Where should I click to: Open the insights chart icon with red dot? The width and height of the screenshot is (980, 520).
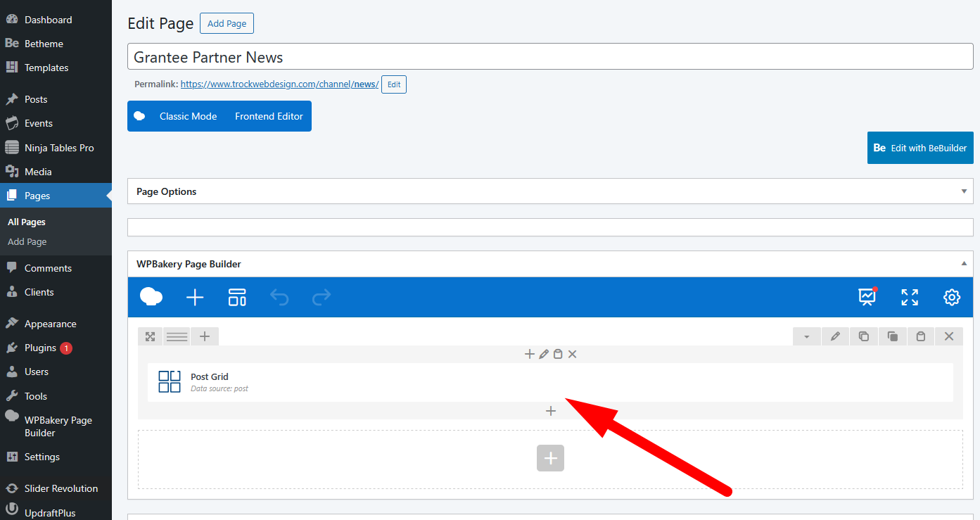[867, 296]
